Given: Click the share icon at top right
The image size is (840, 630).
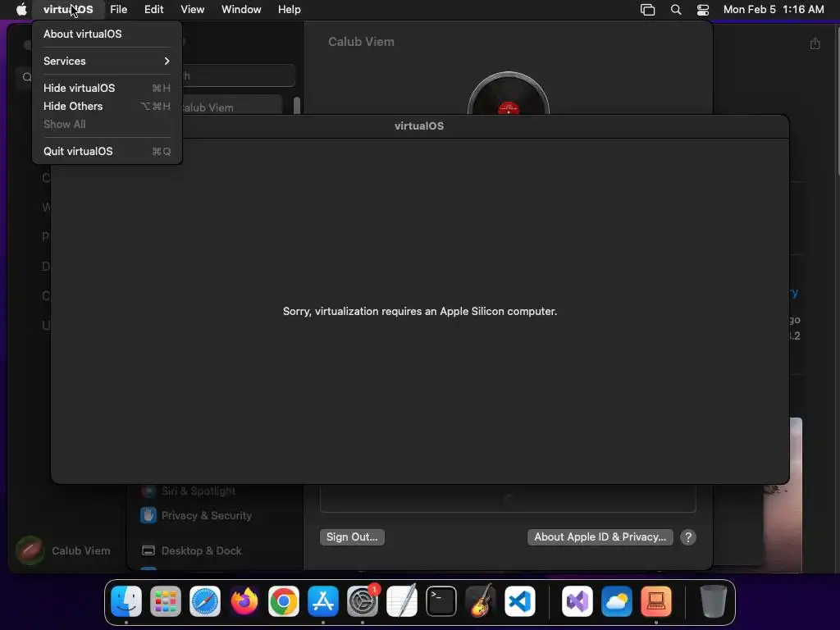Looking at the screenshot, I should coord(815,43).
